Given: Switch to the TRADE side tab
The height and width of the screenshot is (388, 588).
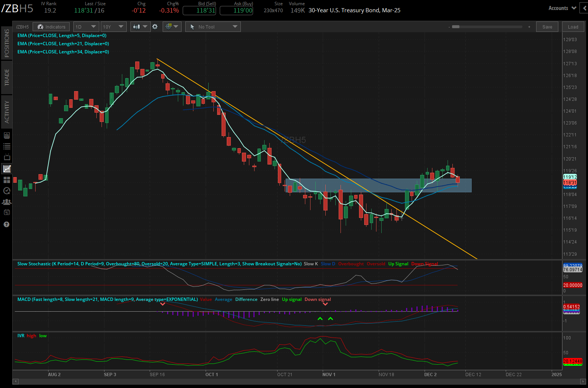Looking at the screenshot, I should coord(7,77).
